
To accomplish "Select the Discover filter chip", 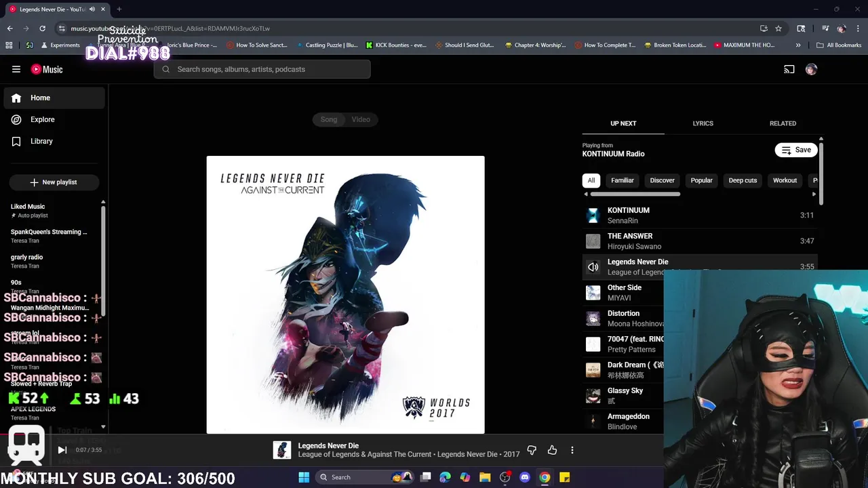I will (662, 180).
